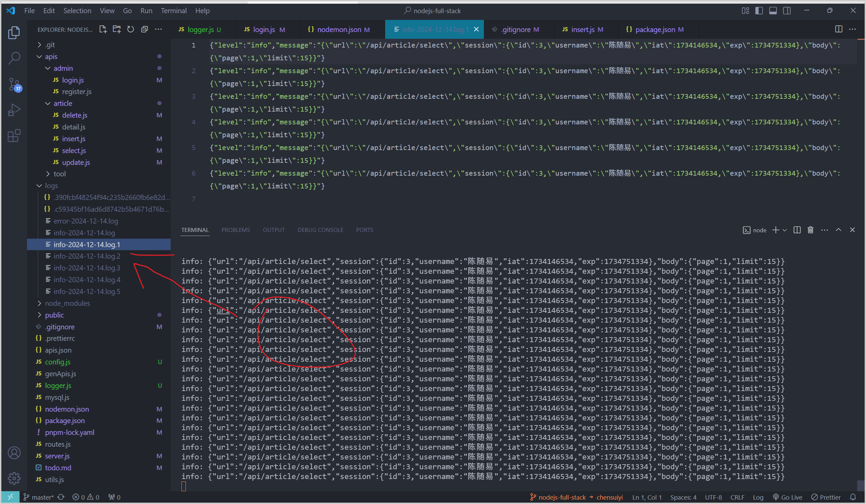Click the nodejs-full-stack command center search

tap(433, 11)
